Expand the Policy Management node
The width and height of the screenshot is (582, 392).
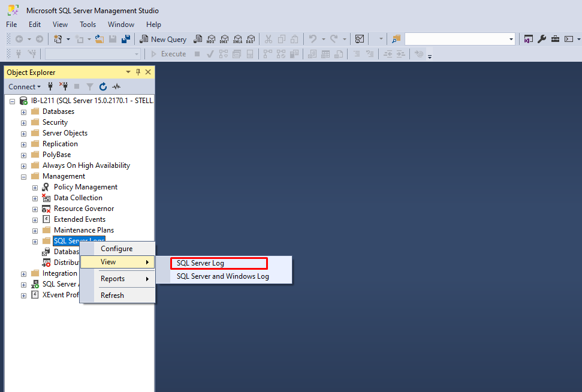click(x=35, y=188)
